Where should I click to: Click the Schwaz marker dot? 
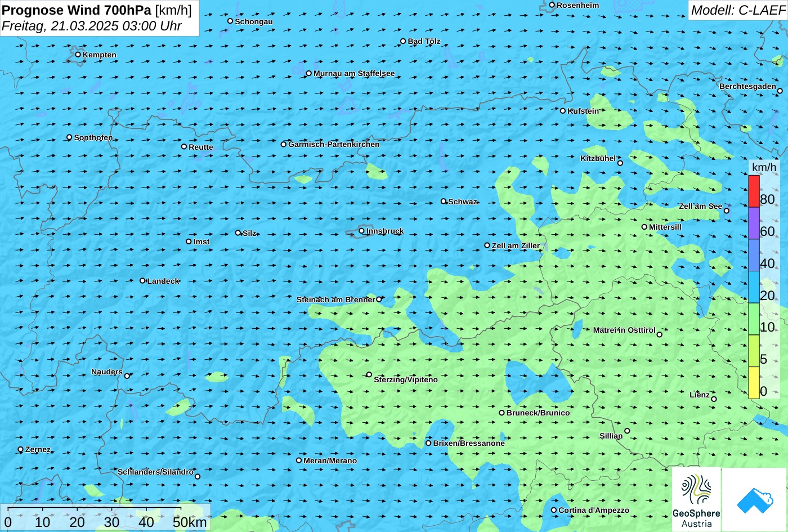pyautogui.click(x=444, y=201)
